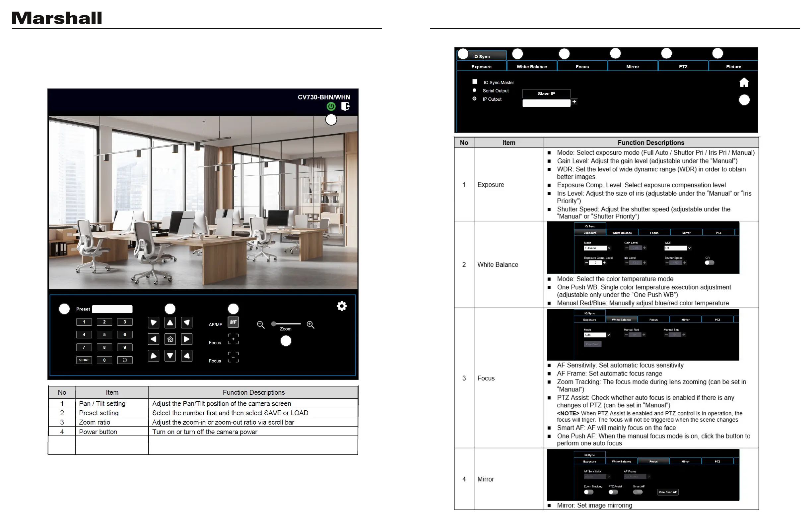Click the logout door icon beside power

click(345, 106)
